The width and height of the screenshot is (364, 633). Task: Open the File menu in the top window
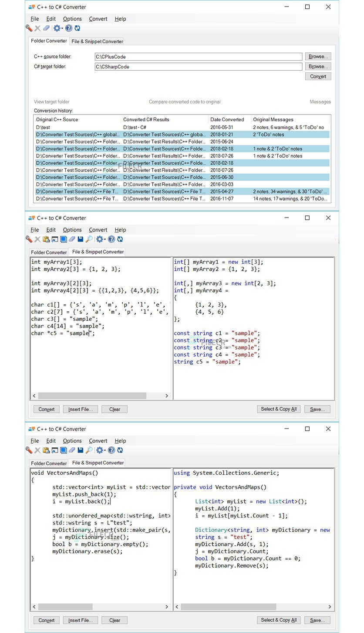(x=35, y=19)
